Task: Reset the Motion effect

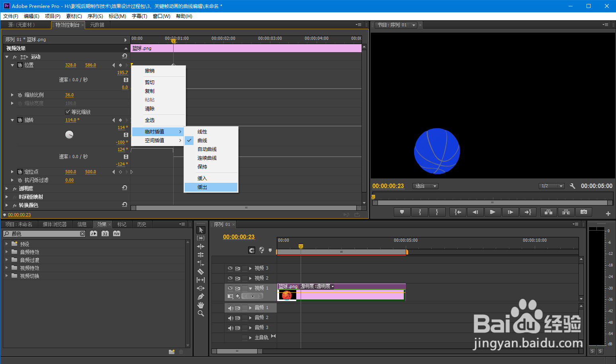Action: tap(125, 56)
